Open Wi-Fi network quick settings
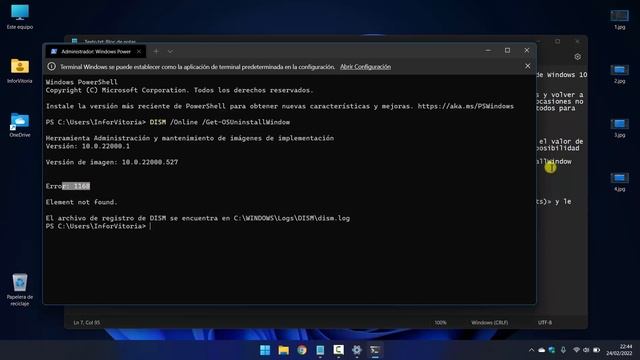640x360 pixels. pyautogui.click(x=576, y=350)
